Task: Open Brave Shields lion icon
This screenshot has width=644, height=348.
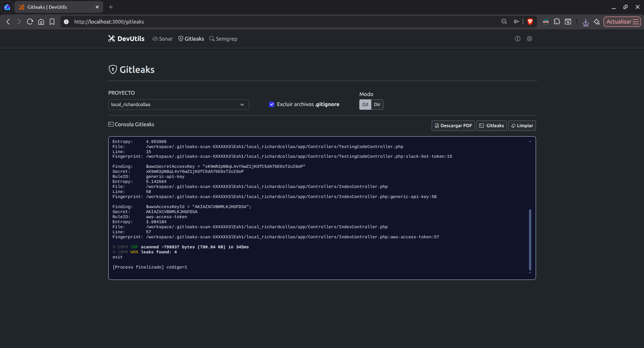Action: [530, 22]
